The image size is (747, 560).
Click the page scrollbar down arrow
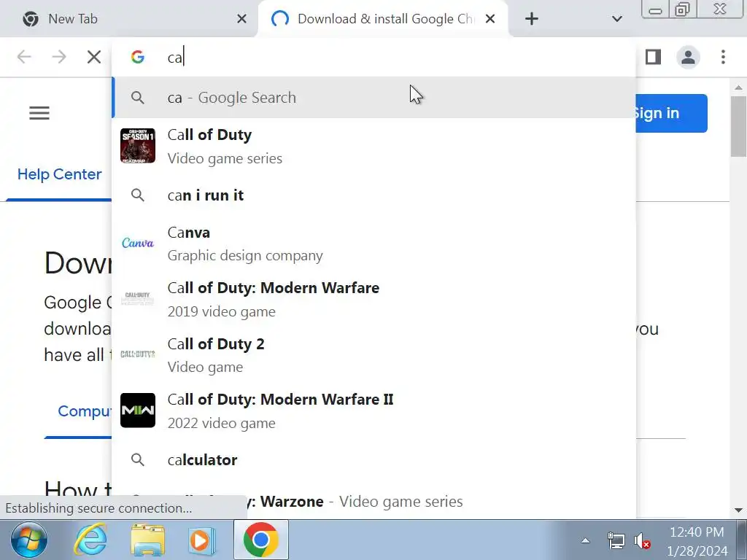738,510
